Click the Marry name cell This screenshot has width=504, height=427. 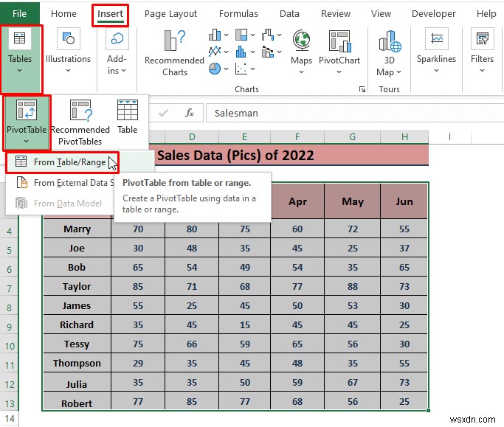pyautogui.click(x=77, y=229)
